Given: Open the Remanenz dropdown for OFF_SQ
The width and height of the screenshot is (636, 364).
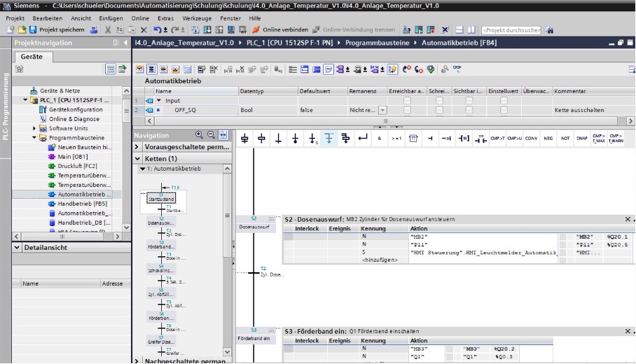Looking at the screenshot, I should pyautogui.click(x=382, y=111).
